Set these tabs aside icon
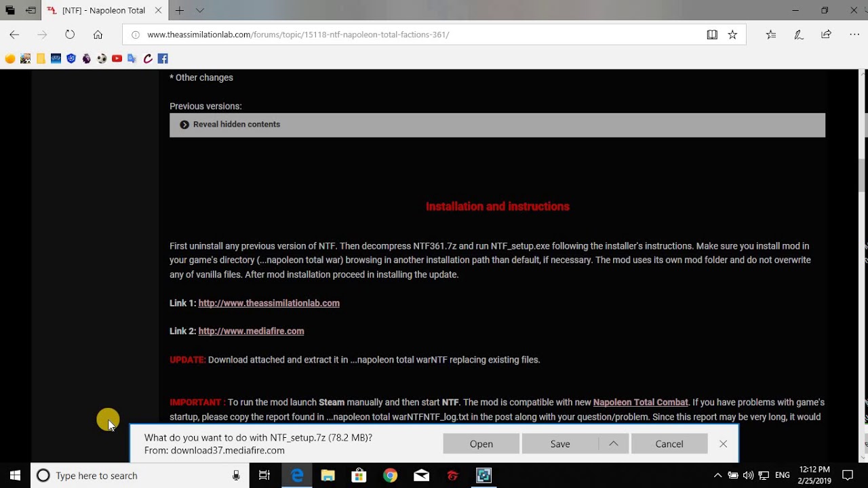The image size is (868, 488). pyautogui.click(x=31, y=10)
